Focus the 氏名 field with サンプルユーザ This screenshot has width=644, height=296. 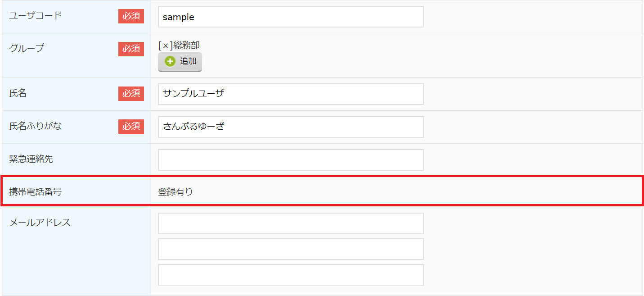pyautogui.click(x=291, y=94)
